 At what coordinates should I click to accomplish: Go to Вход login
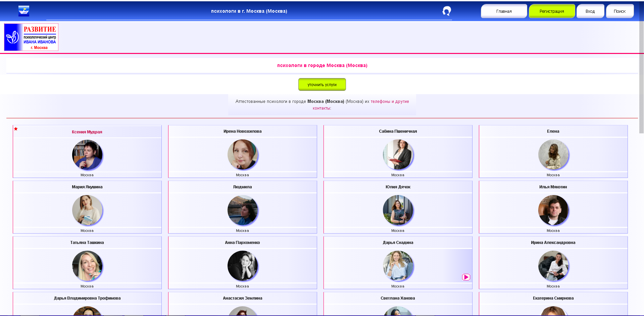pos(590,11)
